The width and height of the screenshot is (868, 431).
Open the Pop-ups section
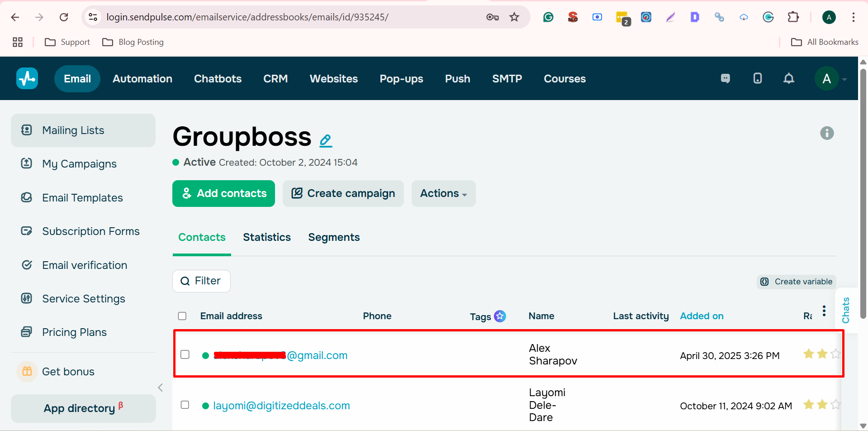pos(401,79)
